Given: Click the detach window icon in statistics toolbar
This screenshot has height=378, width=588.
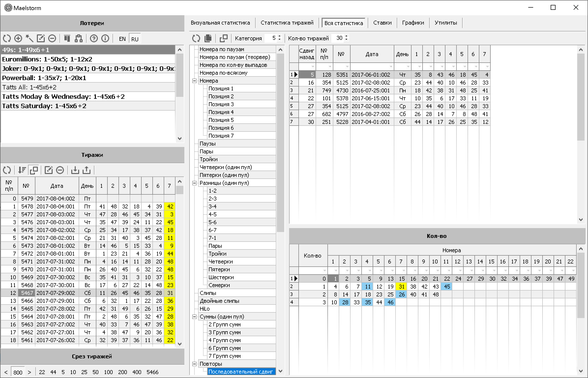Looking at the screenshot, I should point(223,38).
